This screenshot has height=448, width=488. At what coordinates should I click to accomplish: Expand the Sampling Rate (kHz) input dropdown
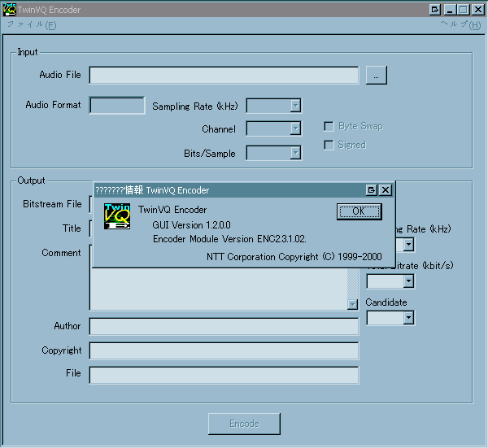pyautogui.click(x=295, y=106)
